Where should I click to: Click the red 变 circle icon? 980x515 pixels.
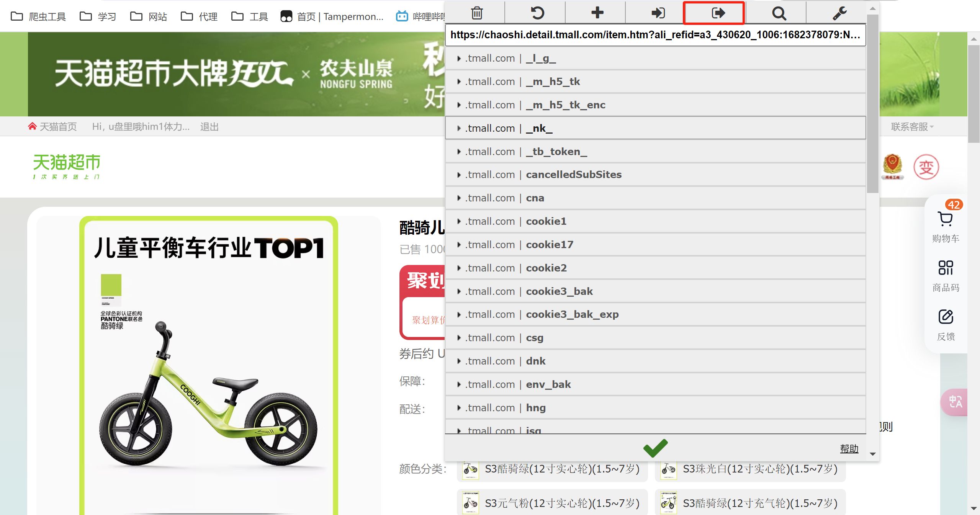coord(926,167)
